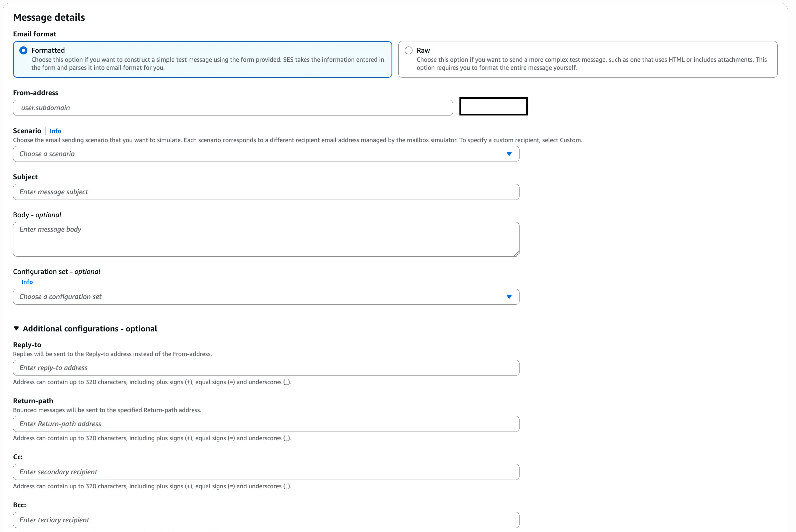The height and width of the screenshot is (532, 796).
Task: Select the Raw email format radio button
Action: pos(408,50)
